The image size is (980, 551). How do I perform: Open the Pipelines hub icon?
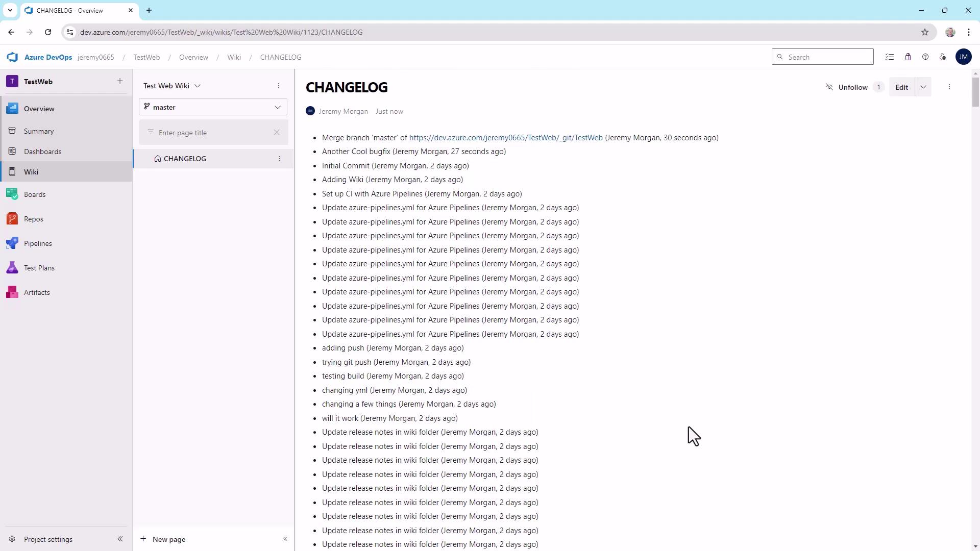(12, 243)
